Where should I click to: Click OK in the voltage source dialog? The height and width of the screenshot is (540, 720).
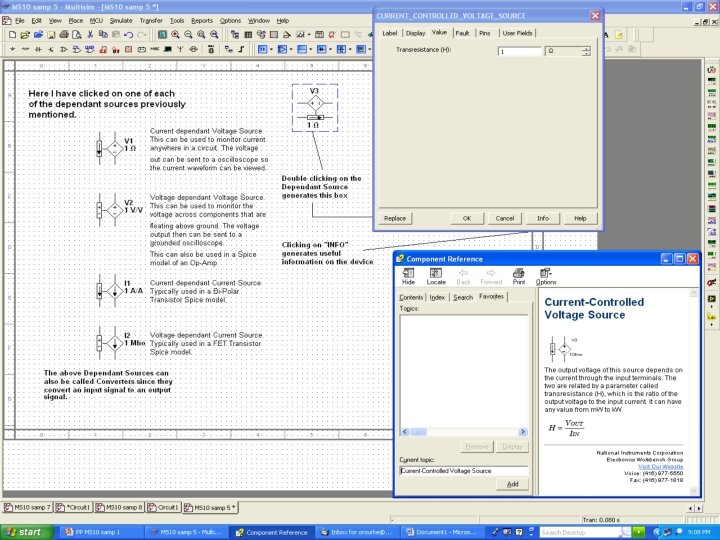(x=467, y=218)
